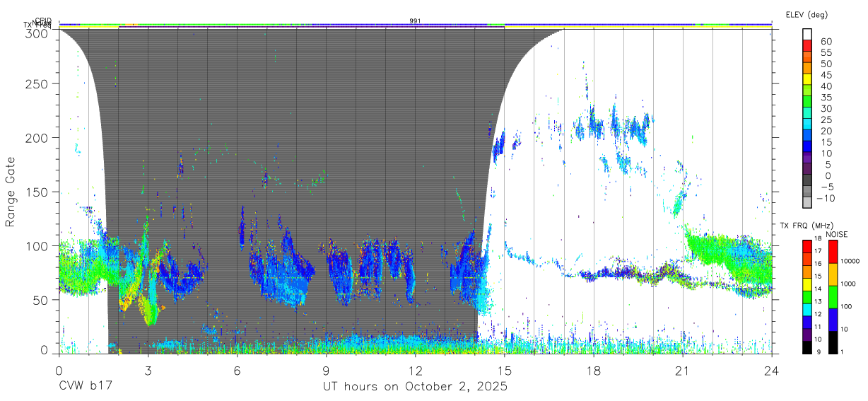Click the blue 10–100 NOISE legend band

coord(833,319)
